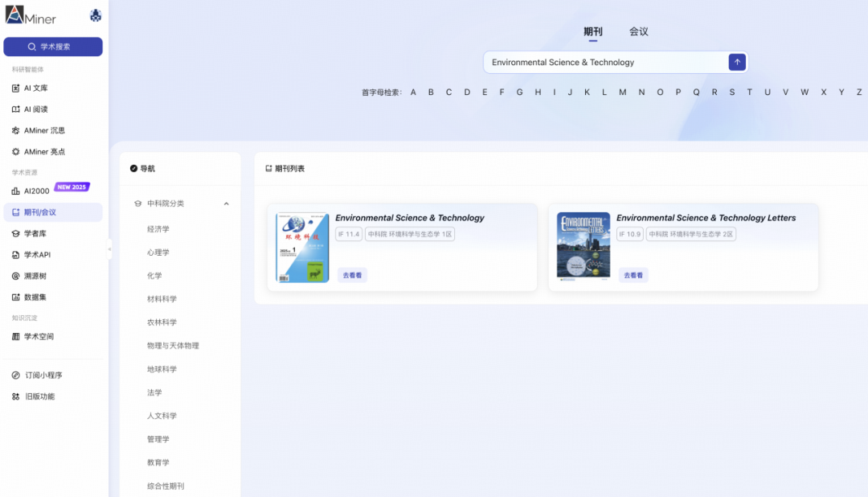Screen dimensions: 868x497
Task: Open the 学术API page
Action: [x=44, y=254]
